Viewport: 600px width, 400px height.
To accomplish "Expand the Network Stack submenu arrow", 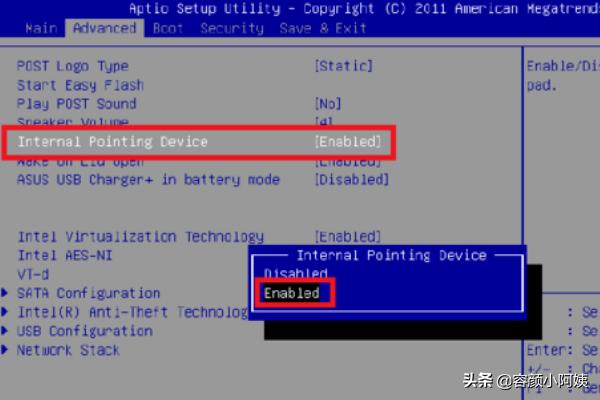I will 4,350.
